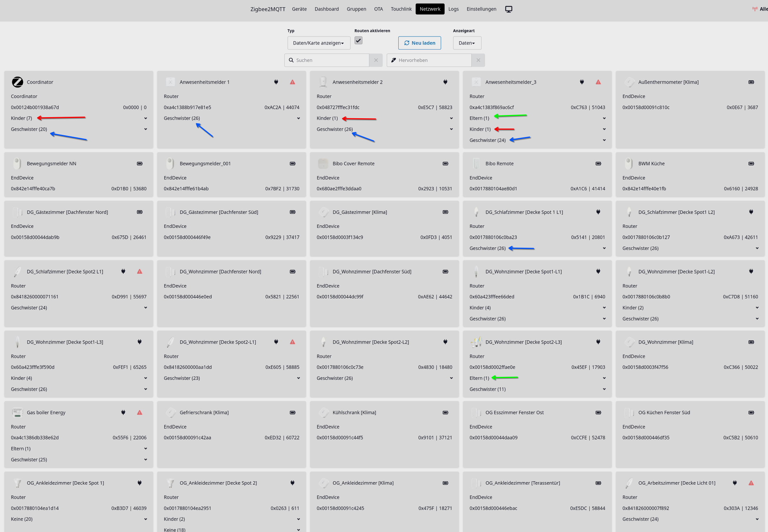Click the search field's clear X button
Image resolution: width=768 pixels, height=532 pixels.
[x=376, y=60]
